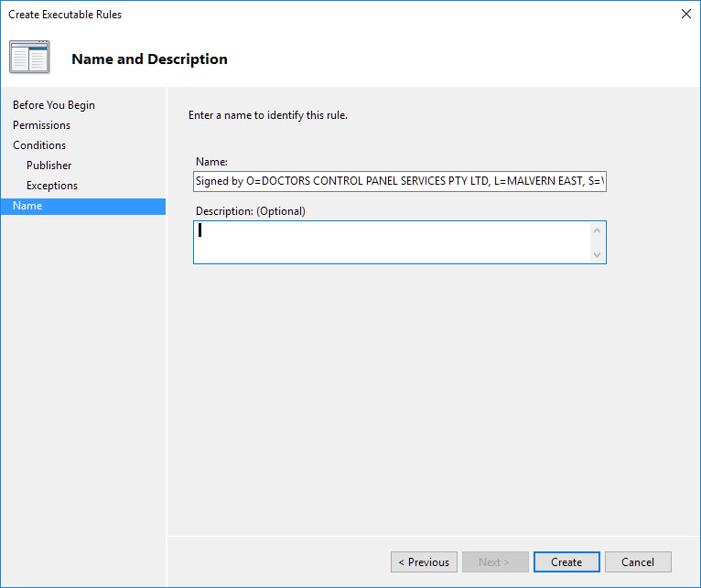Create the rule with the Create button
Image resolution: width=701 pixels, height=588 pixels.
[566, 561]
